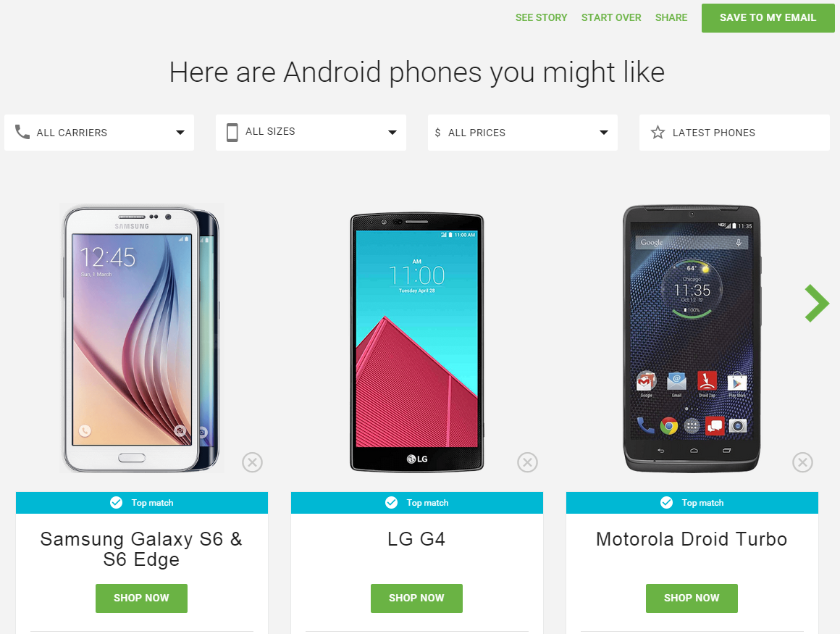Open the All Prices dropdown
The image size is (840, 634).
click(522, 133)
